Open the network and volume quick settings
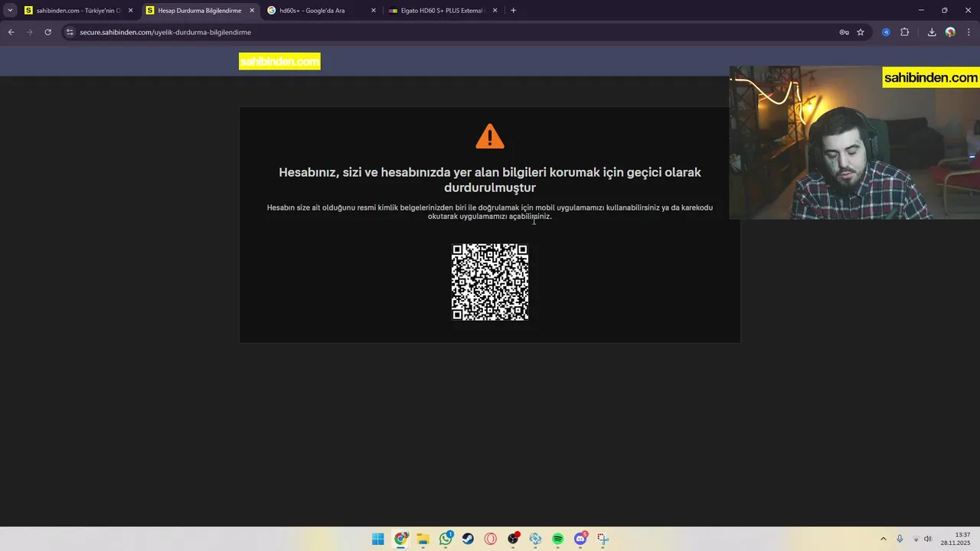 pyautogui.click(x=922, y=539)
